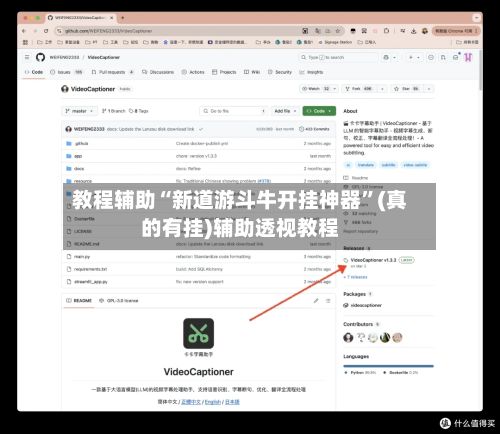Bookmark this page with the star icon
The height and width of the screenshot is (434, 500).
point(338,31)
